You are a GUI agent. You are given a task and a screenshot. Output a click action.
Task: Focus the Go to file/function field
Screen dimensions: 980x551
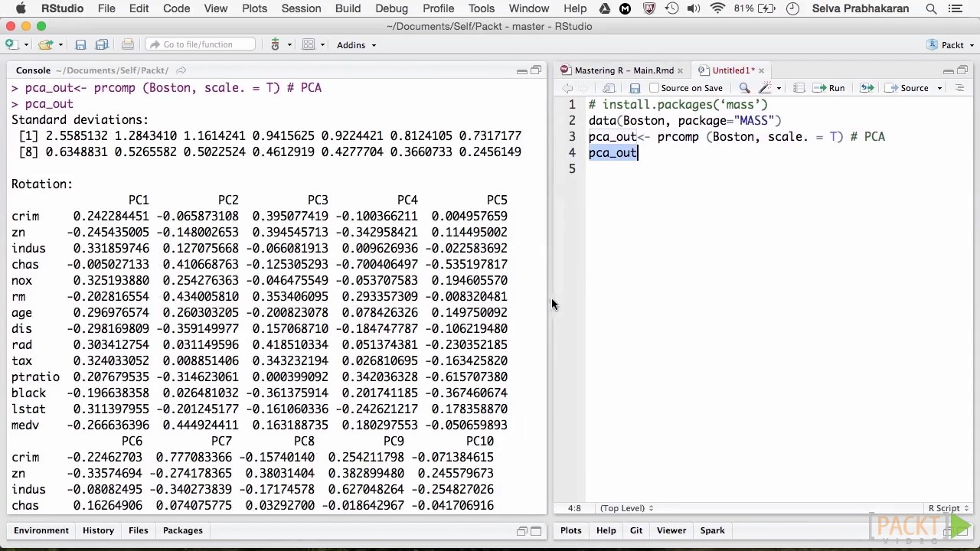click(200, 44)
